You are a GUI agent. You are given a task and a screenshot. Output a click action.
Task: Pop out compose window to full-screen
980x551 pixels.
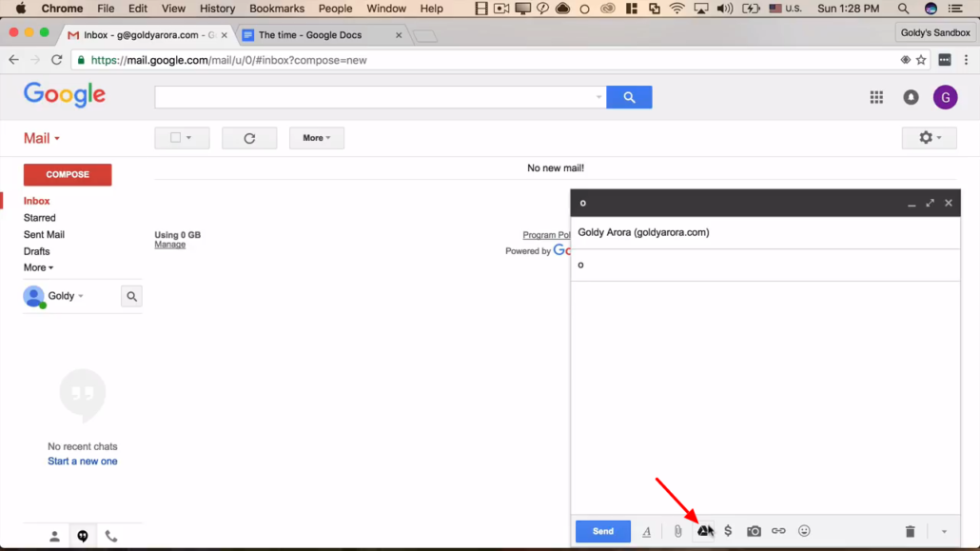(x=930, y=203)
